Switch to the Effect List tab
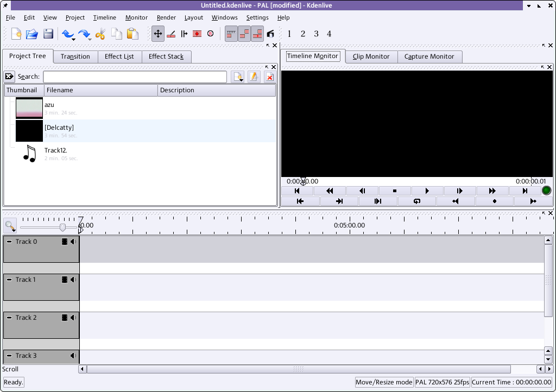556x392 pixels. 119,56
